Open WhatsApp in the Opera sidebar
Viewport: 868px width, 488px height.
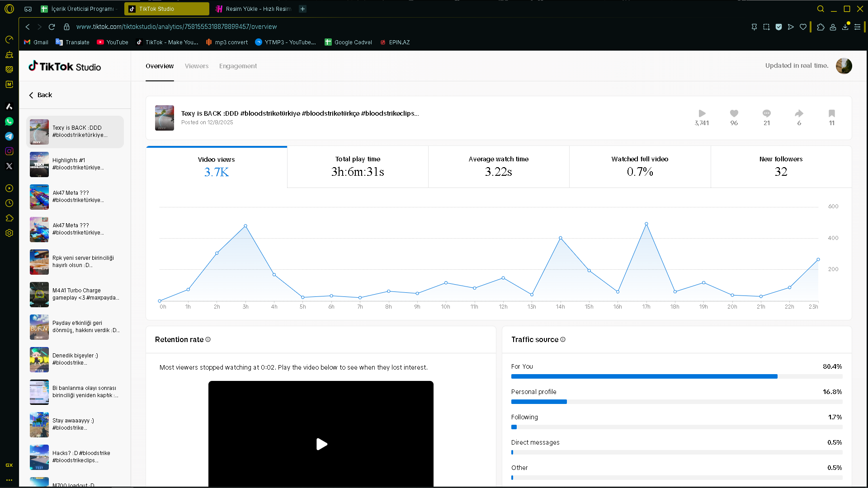[9, 122]
